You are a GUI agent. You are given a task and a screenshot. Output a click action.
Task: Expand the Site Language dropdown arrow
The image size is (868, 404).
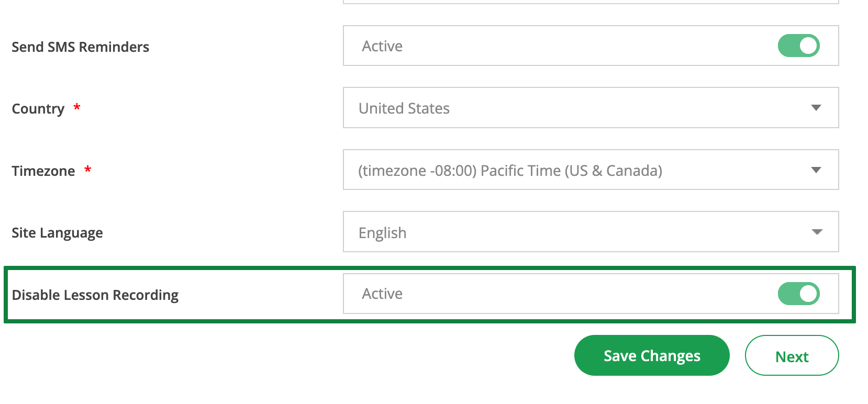pyautogui.click(x=817, y=232)
